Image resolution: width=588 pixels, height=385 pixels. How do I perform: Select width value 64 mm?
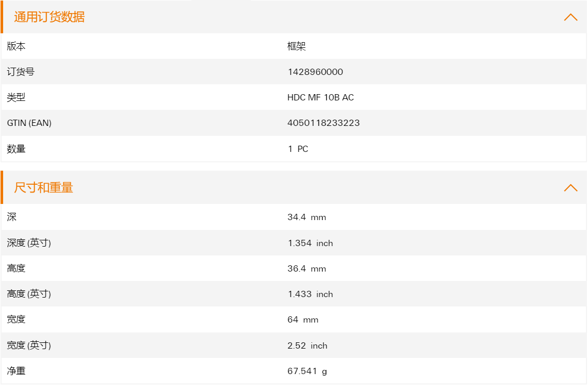(303, 319)
